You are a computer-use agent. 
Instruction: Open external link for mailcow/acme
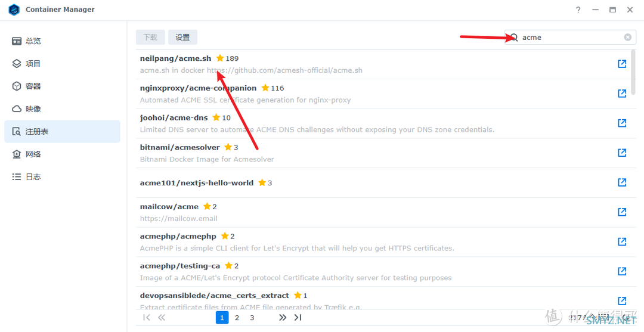[x=622, y=212]
